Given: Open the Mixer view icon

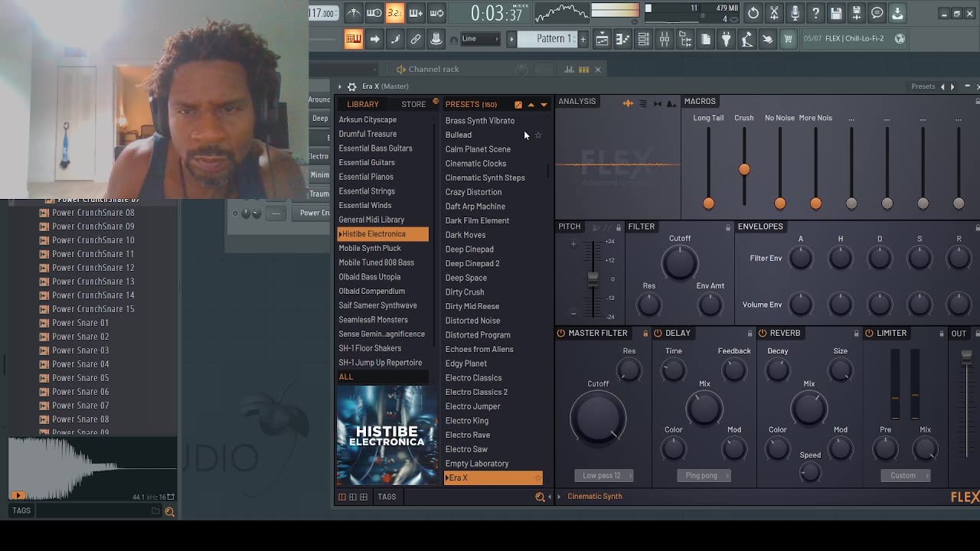Looking at the screenshot, I should click(x=664, y=39).
